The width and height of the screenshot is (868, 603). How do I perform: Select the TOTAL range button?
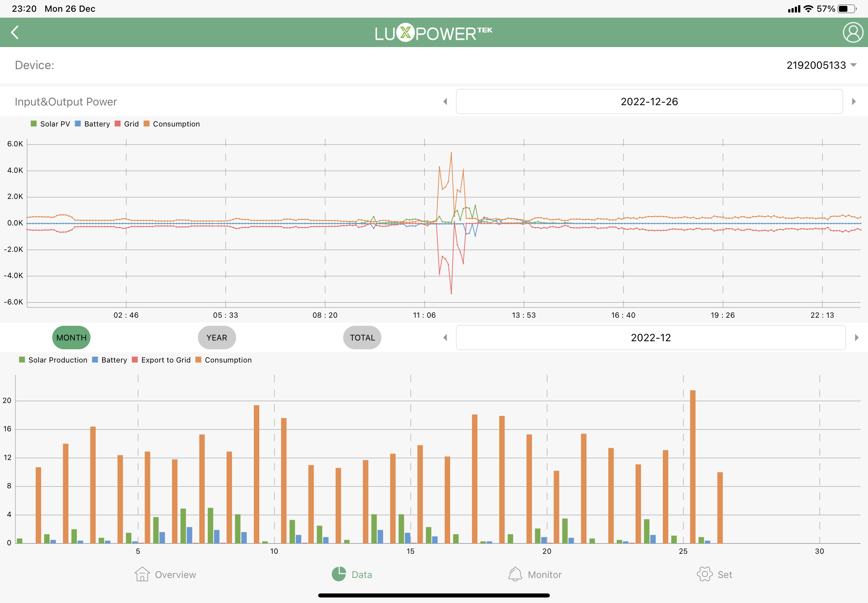pos(362,338)
